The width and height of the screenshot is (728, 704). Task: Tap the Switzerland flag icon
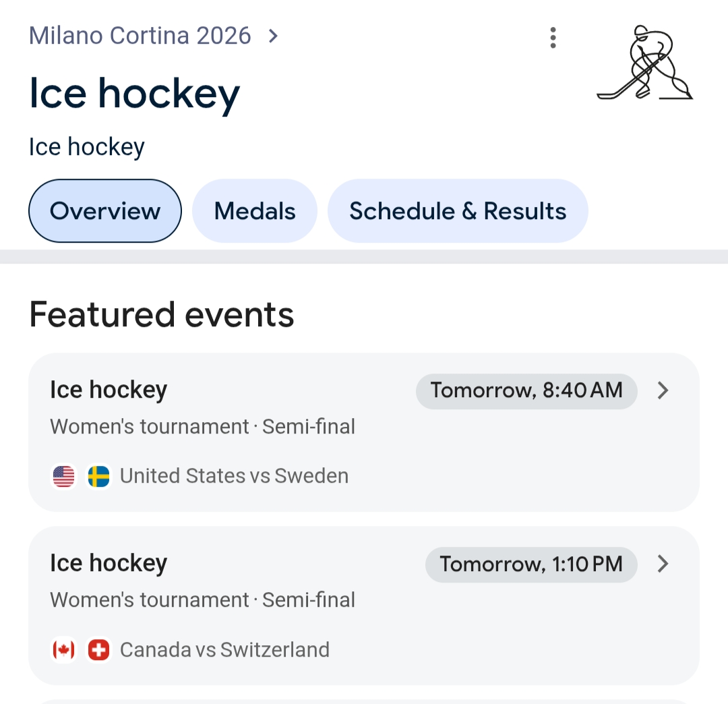[x=99, y=650]
